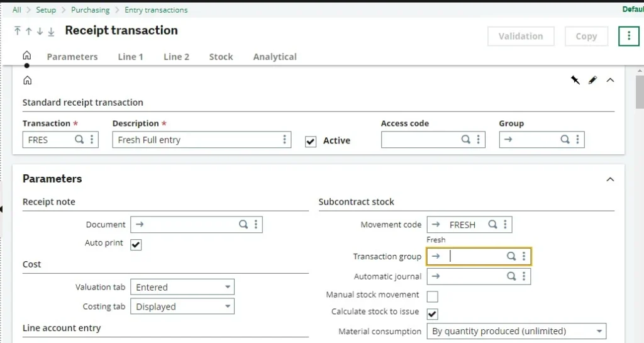Open Document field actions menu

coord(256,224)
